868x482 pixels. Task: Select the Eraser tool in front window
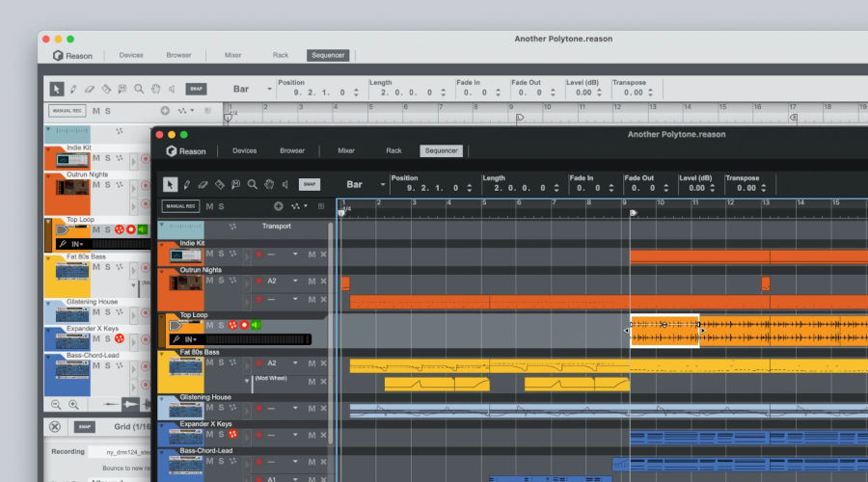[203, 184]
